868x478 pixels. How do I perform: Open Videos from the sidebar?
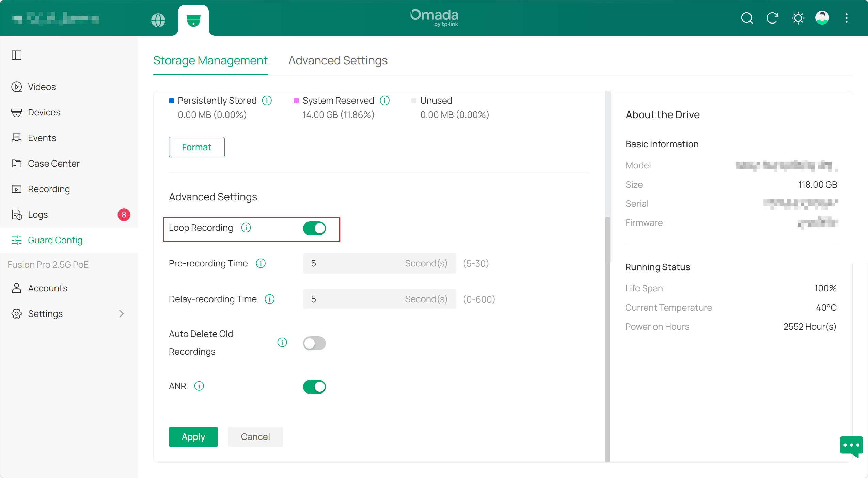click(x=69, y=87)
